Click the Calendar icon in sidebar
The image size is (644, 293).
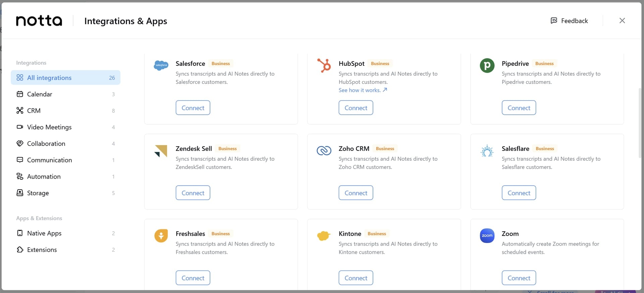(20, 94)
